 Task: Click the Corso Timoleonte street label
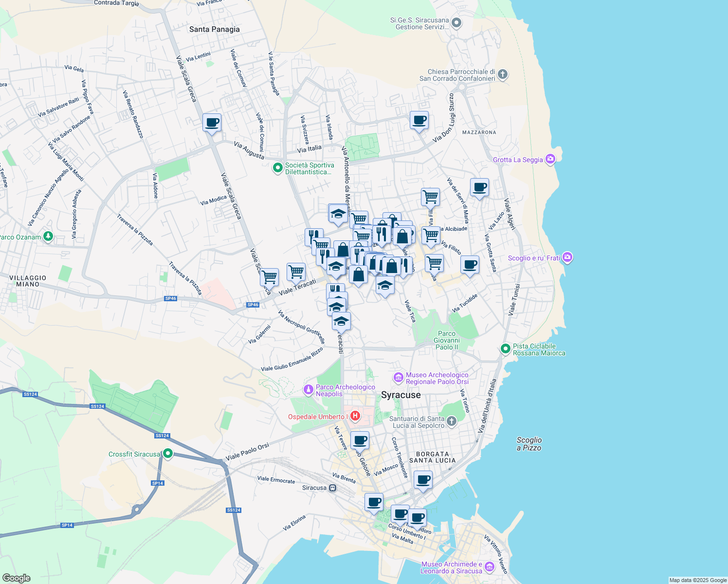click(400, 457)
